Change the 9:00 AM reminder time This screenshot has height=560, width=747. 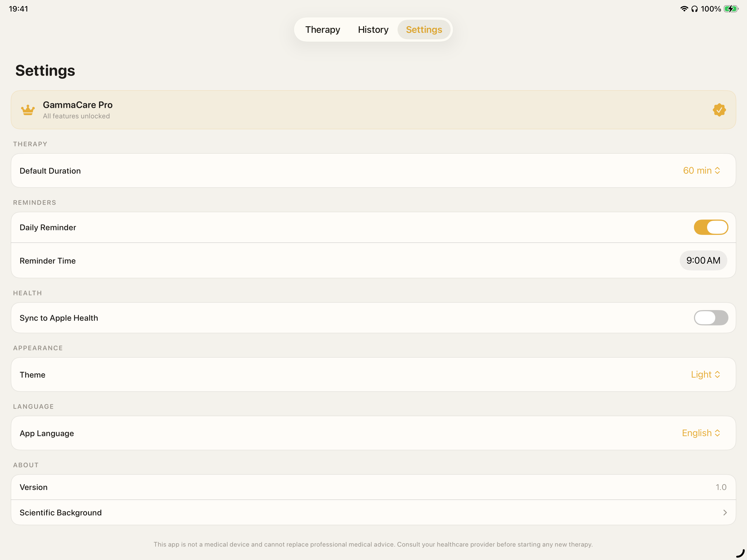pyautogui.click(x=703, y=260)
